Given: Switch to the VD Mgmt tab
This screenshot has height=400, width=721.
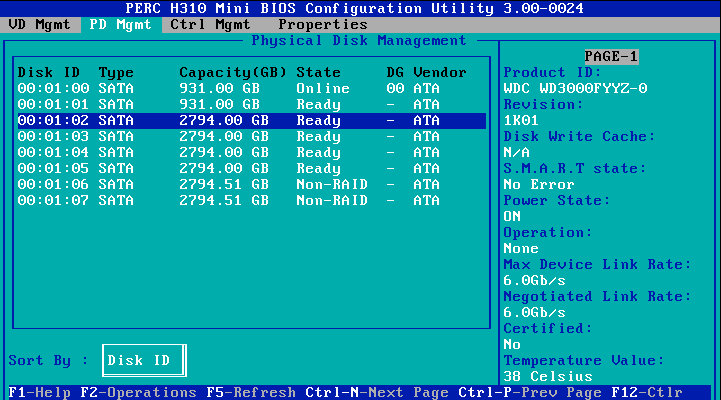Looking at the screenshot, I should point(40,24).
